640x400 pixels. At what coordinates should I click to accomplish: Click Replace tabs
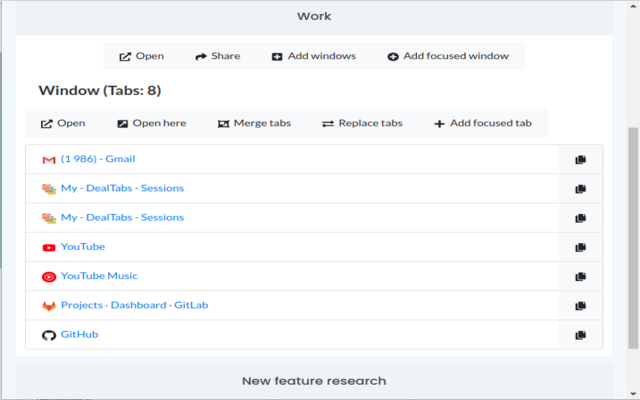tap(362, 123)
